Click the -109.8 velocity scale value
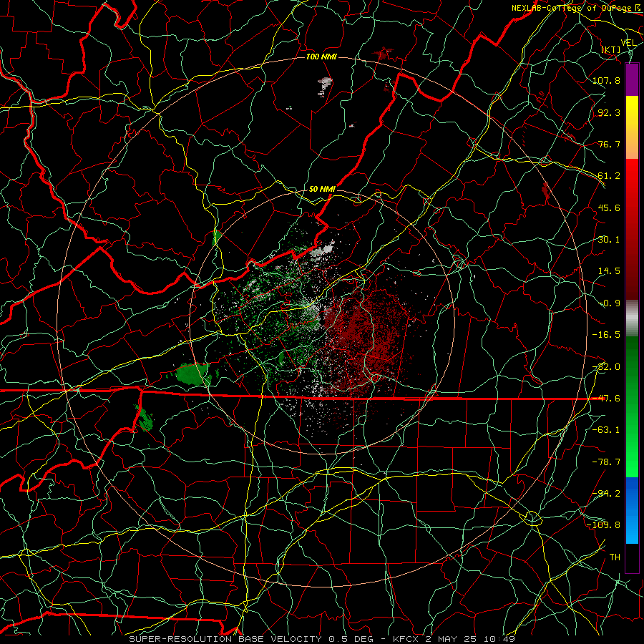 coord(604,525)
